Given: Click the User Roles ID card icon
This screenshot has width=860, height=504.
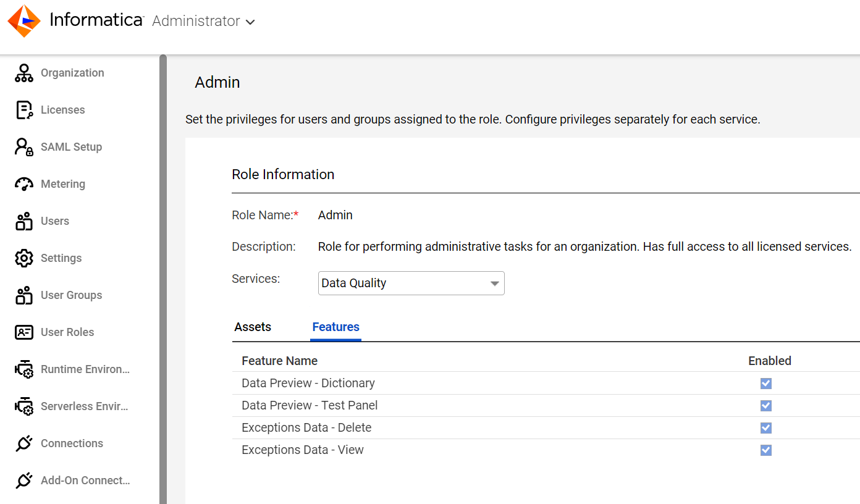Looking at the screenshot, I should point(24,332).
